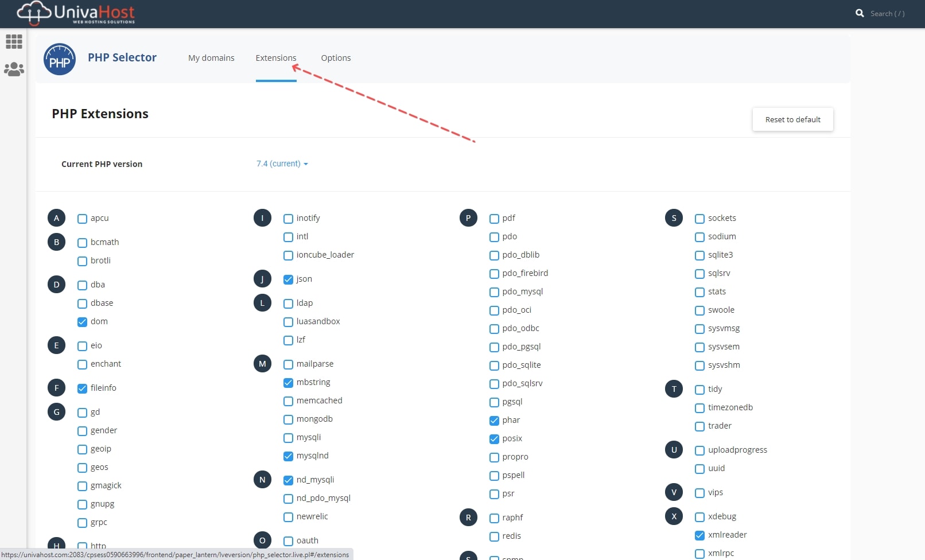
Task: Disable the dom extension checkbox
Action: point(82,322)
